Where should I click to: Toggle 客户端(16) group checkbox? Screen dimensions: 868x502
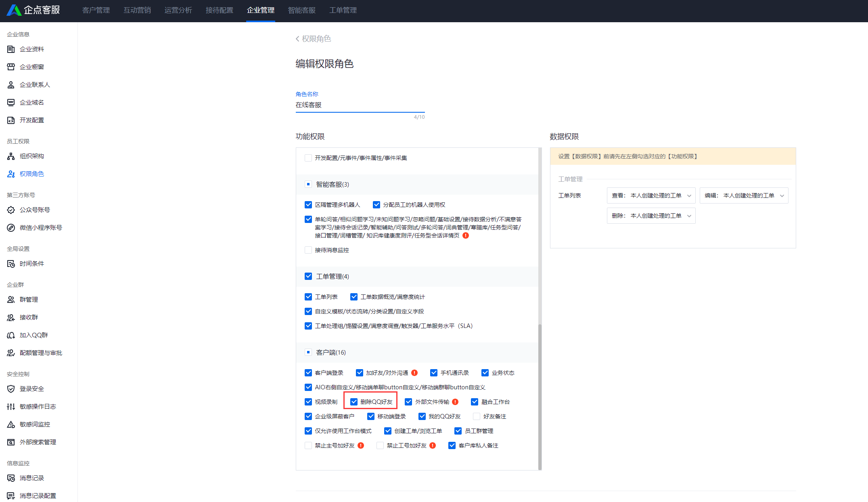308,352
